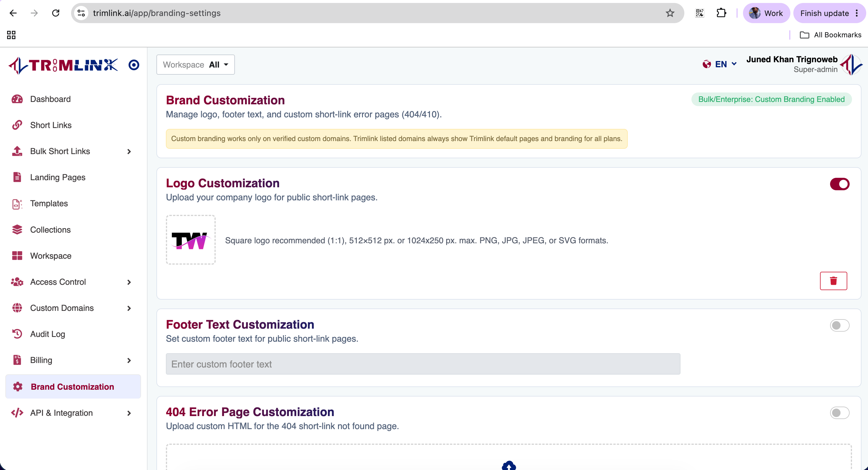Viewport: 868px width, 470px height.
Task: Open the user profile avatar
Action: coord(851,64)
